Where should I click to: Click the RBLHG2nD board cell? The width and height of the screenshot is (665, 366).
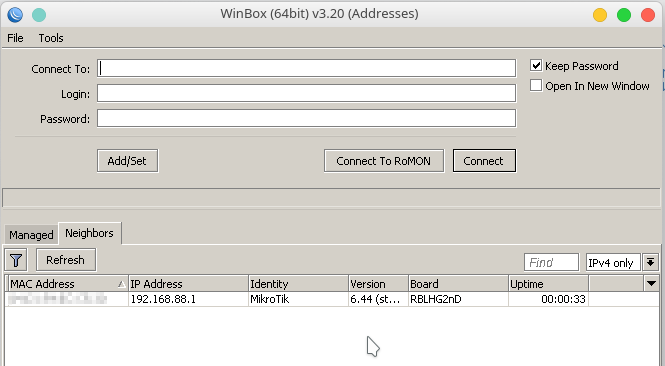(x=458, y=299)
